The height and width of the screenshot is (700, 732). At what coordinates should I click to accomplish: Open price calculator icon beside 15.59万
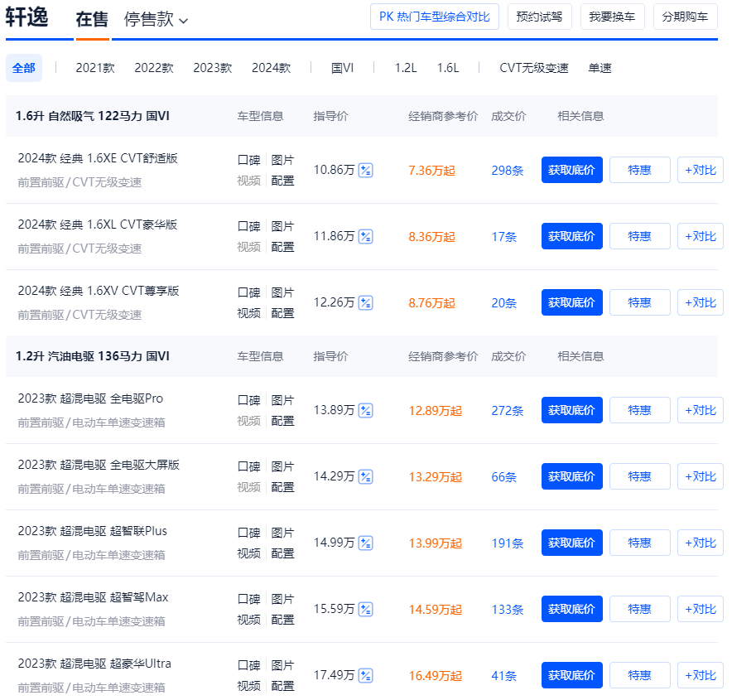click(x=365, y=610)
